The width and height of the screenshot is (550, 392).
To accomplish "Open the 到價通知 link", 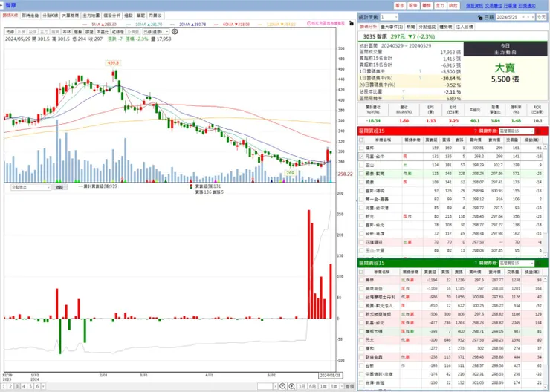I will (x=526, y=6).
